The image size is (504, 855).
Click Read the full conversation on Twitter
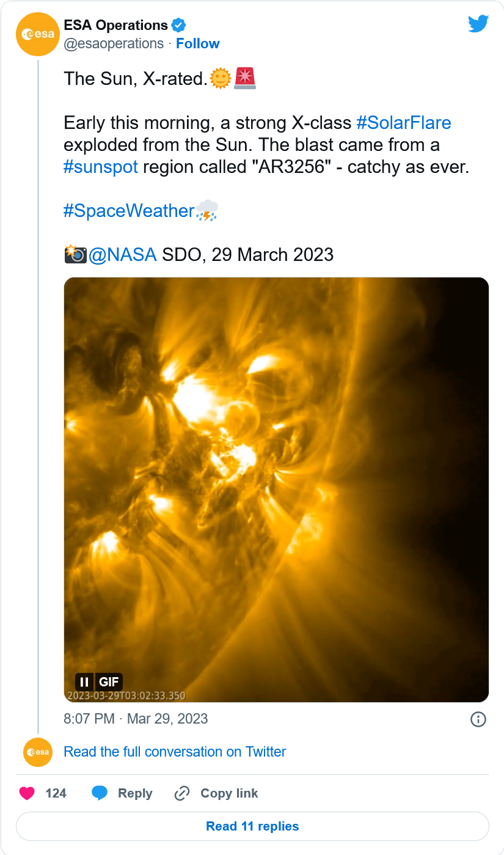[x=175, y=752]
